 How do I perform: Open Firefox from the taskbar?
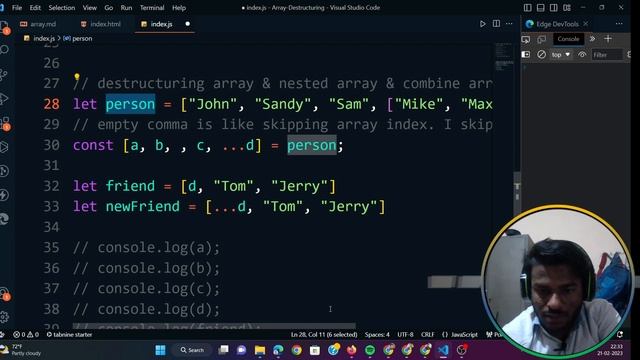(x=351, y=350)
